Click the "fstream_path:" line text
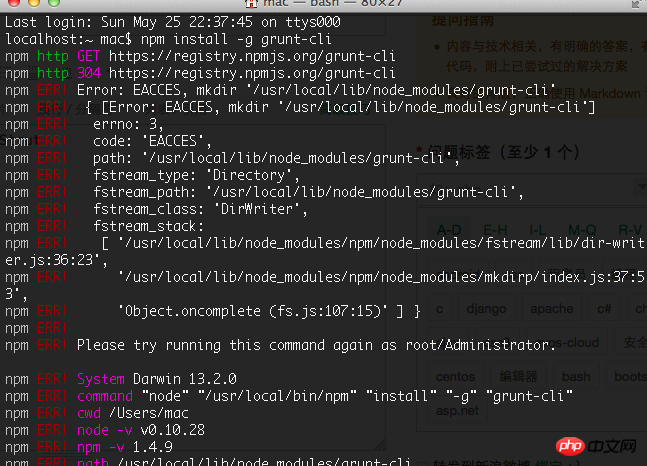The width and height of the screenshot is (647, 466). [x=309, y=192]
